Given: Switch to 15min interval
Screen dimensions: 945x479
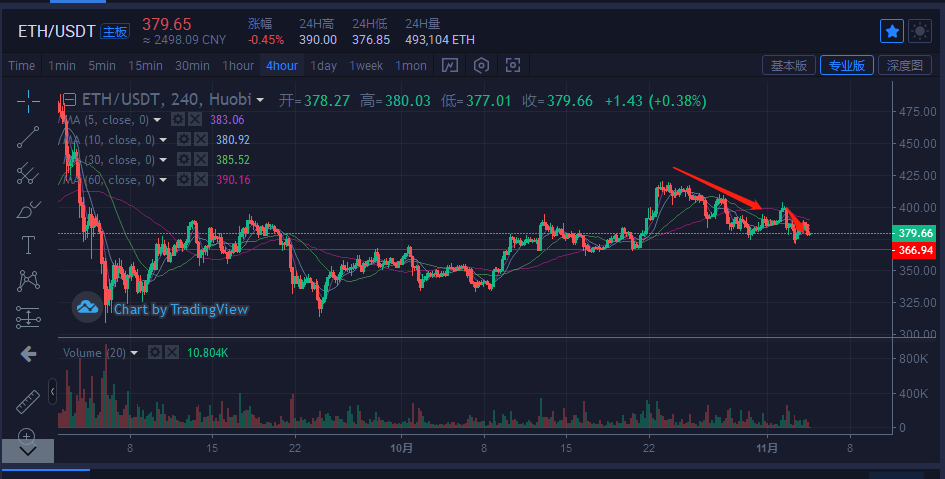Looking at the screenshot, I should [x=145, y=66].
